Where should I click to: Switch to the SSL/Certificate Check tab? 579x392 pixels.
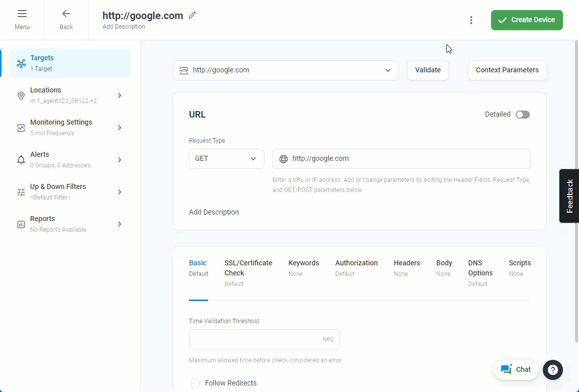click(x=248, y=268)
